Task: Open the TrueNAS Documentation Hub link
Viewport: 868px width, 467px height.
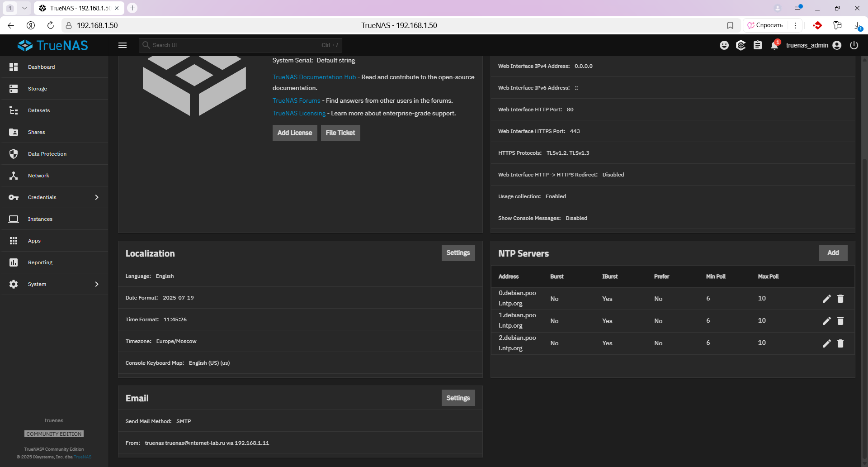Action: point(314,77)
